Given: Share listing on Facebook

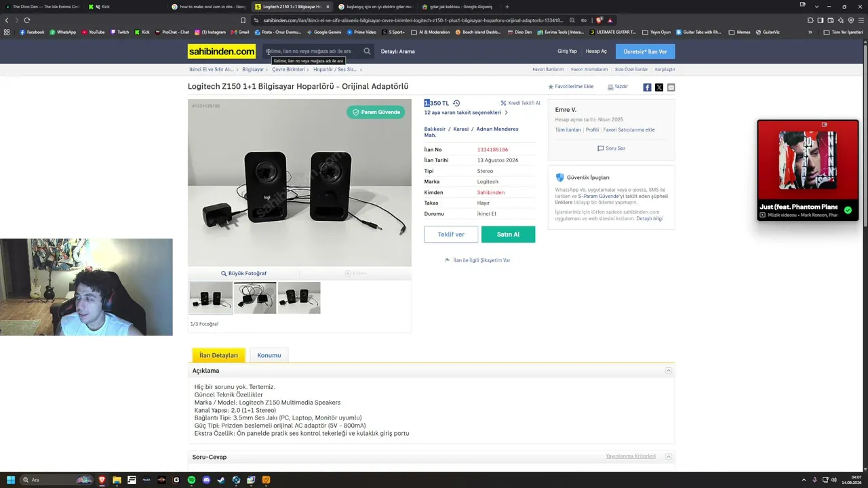Looking at the screenshot, I should 647,87.
